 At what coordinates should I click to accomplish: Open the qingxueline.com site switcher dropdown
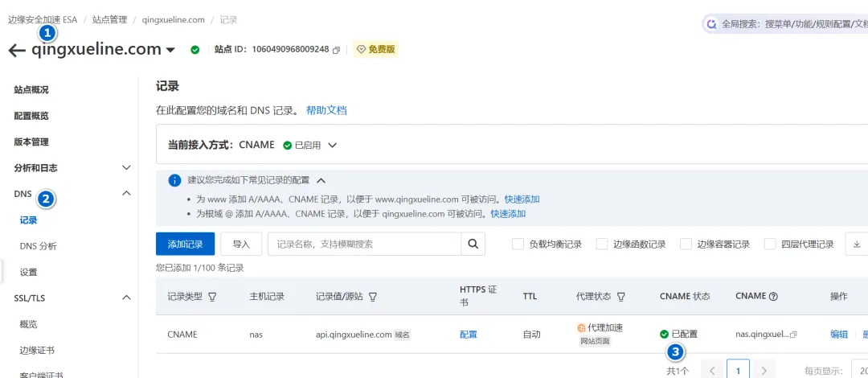click(170, 51)
